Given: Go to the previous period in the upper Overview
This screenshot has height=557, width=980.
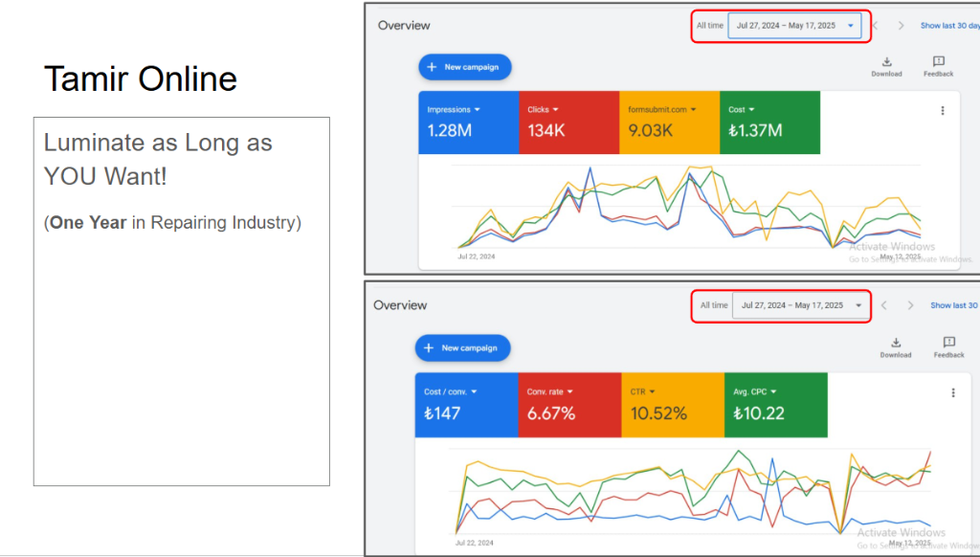Looking at the screenshot, I should pyautogui.click(x=875, y=26).
